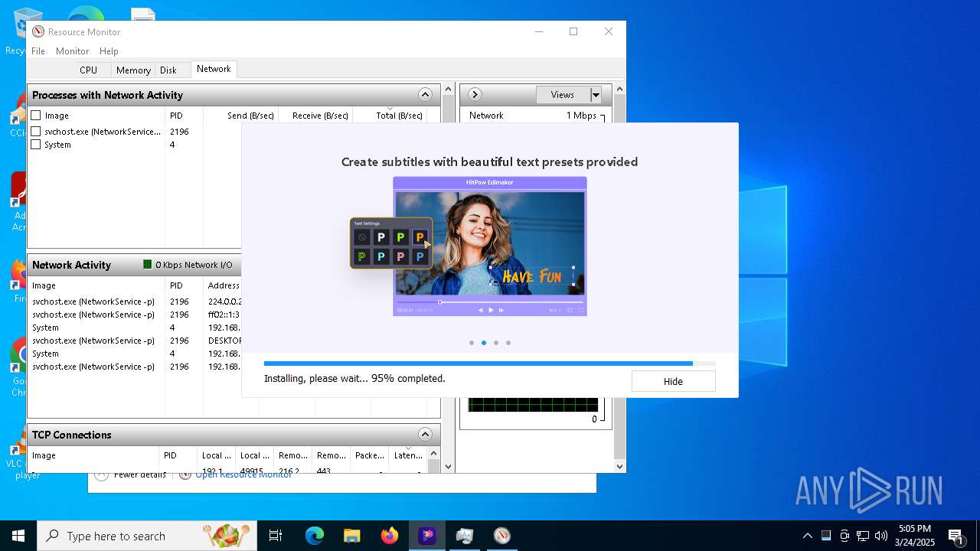Select the ff02::1:3 svchost.exe network activity row

coord(136,315)
